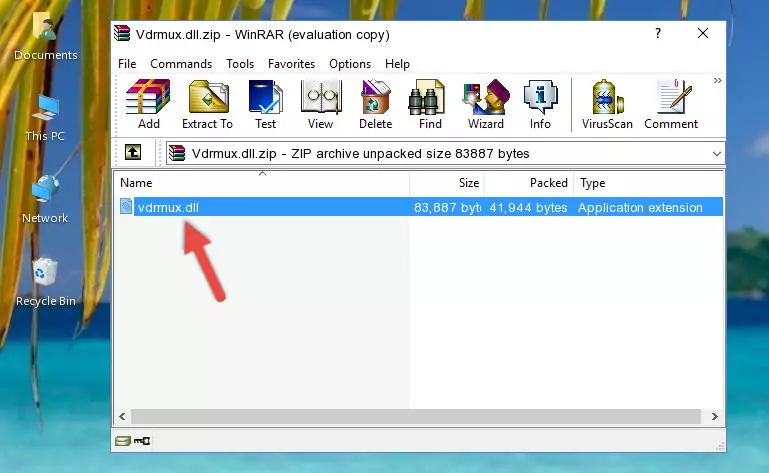
Task: Start VirusScan on the archive
Action: [x=607, y=105]
